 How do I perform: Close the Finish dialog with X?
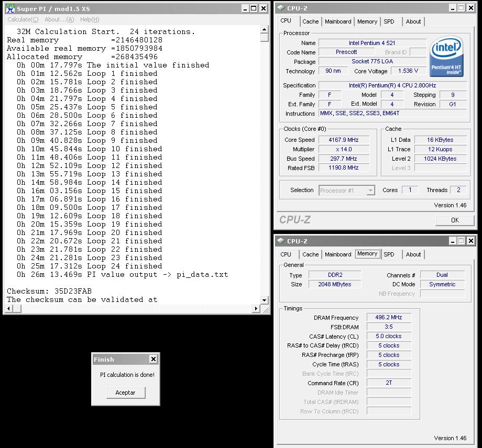pyautogui.click(x=153, y=359)
